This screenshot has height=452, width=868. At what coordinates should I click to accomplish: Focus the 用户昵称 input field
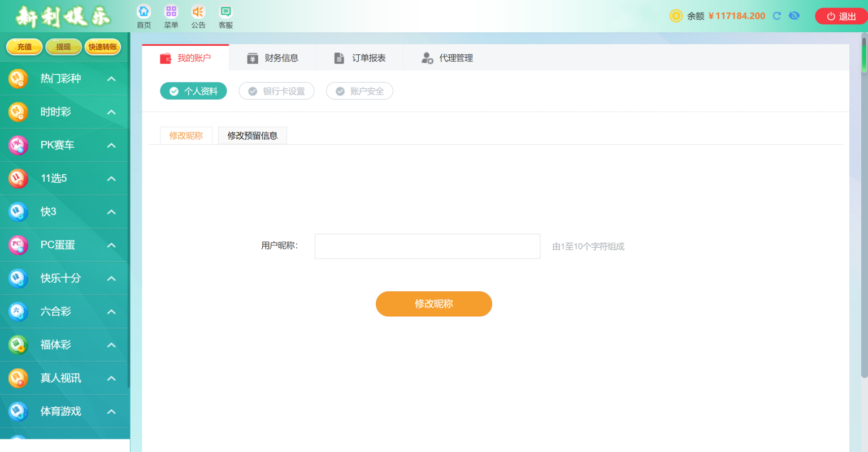click(427, 246)
